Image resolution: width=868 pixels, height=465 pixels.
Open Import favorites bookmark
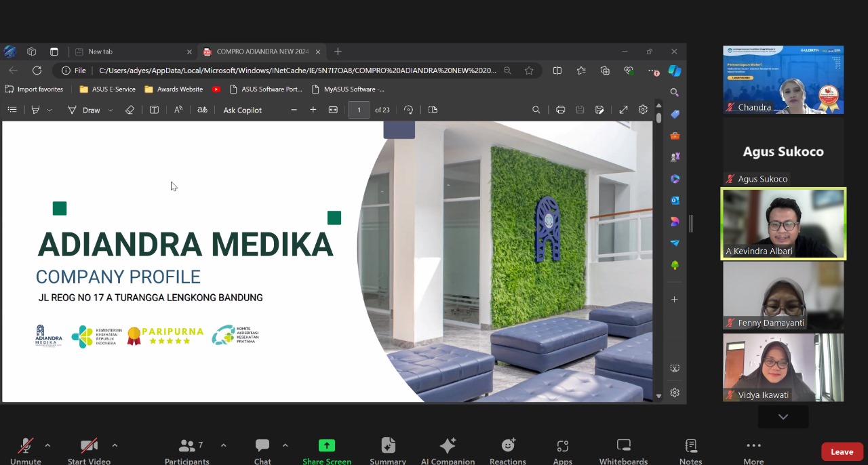click(x=34, y=89)
